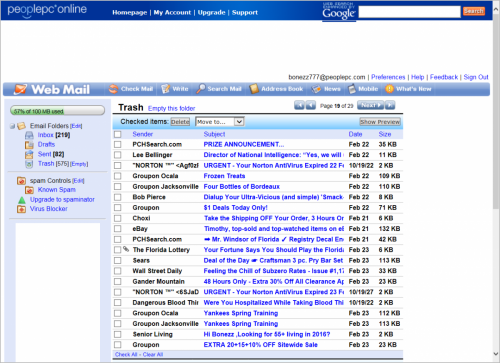Open My Account in top navigation

pyautogui.click(x=172, y=12)
